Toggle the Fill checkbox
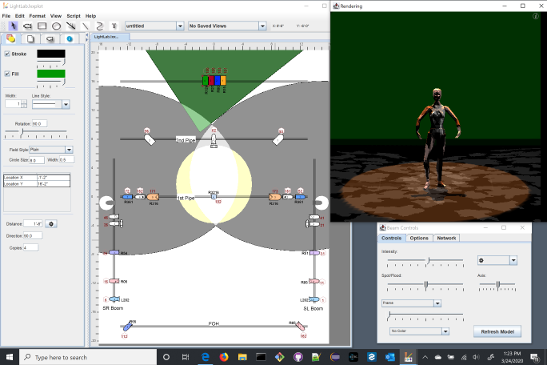The width and height of the screenshot is (547, 365). [7, 74]
